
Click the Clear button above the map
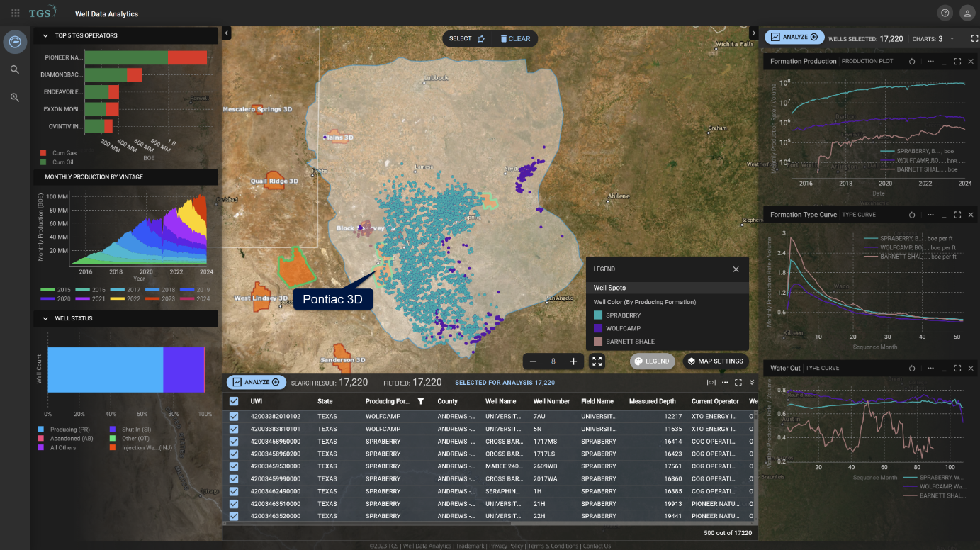pos(515,39)
